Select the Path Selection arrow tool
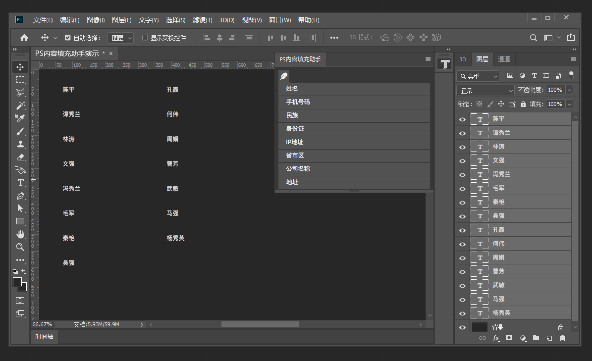The height and width of the screenshot is (361, 592). coord(20,208)
